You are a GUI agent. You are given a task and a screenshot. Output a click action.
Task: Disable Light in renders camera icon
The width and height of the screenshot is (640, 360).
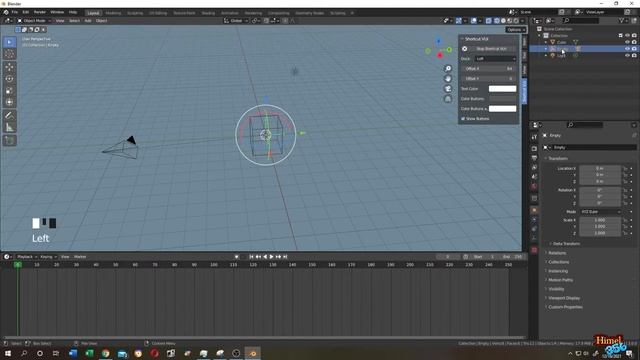[634, 55]
